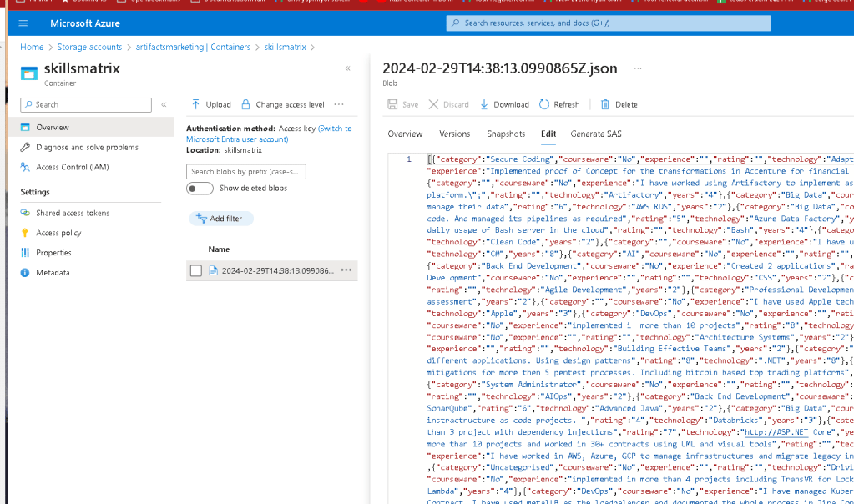The height and width of the screenshot is (504, 854).
Task: Click Add filter button
Action: click(x=221, y=219)
